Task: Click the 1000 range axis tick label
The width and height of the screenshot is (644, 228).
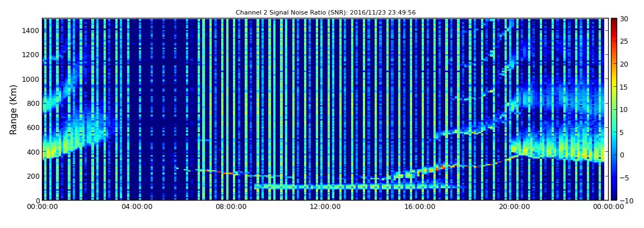Action: click(31, 79)
